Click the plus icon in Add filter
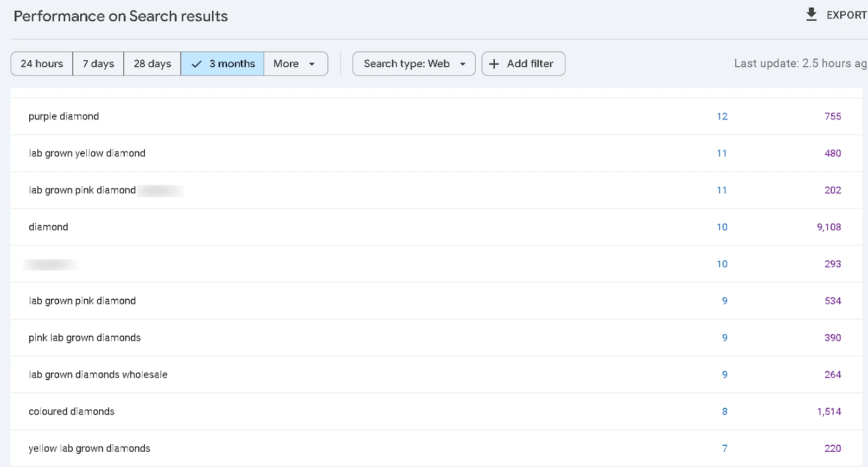 [x=494, y=64]
